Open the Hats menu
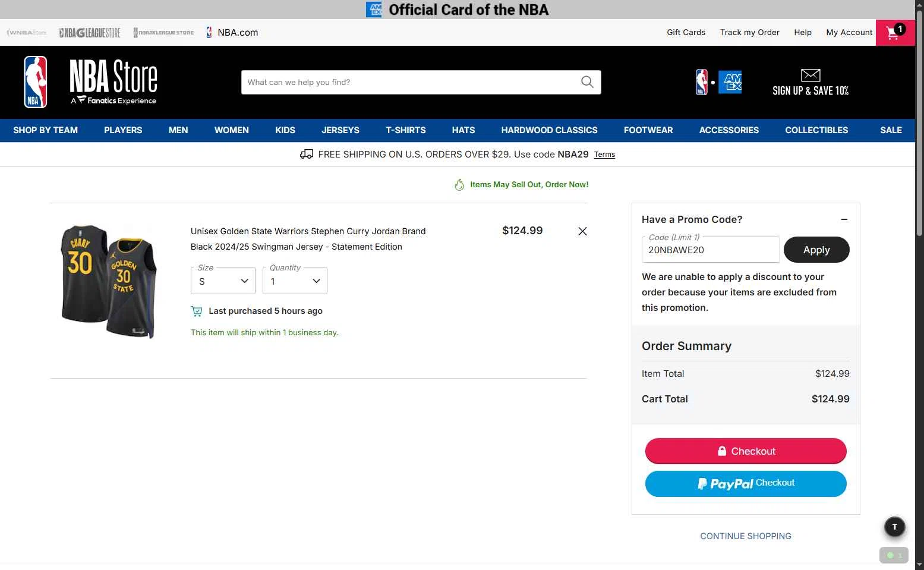This screenshot has width=924, height=570. pyautogui.click(x=463, y=130)
